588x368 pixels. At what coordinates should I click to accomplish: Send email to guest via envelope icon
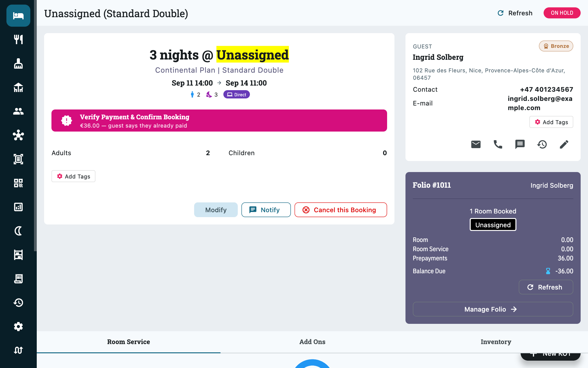pyautogui.click(x=476, y=144)
